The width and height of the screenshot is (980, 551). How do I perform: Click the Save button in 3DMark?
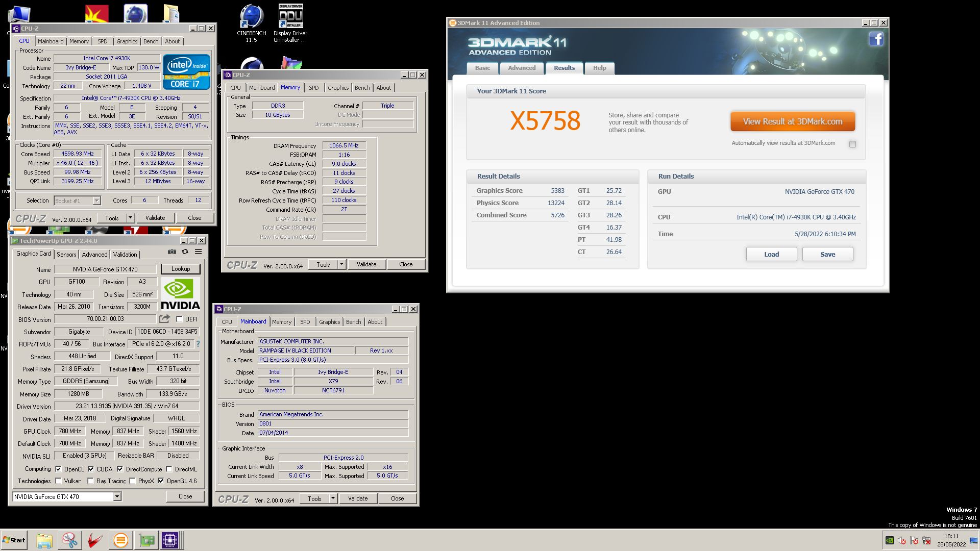coord(827,254)
